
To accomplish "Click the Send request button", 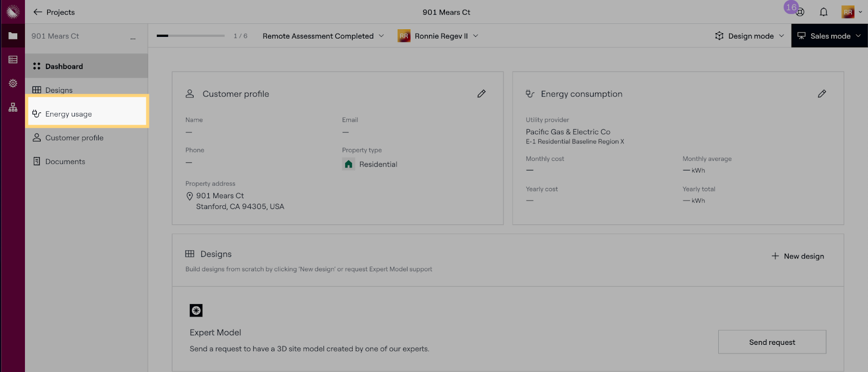I will [772, 342].
